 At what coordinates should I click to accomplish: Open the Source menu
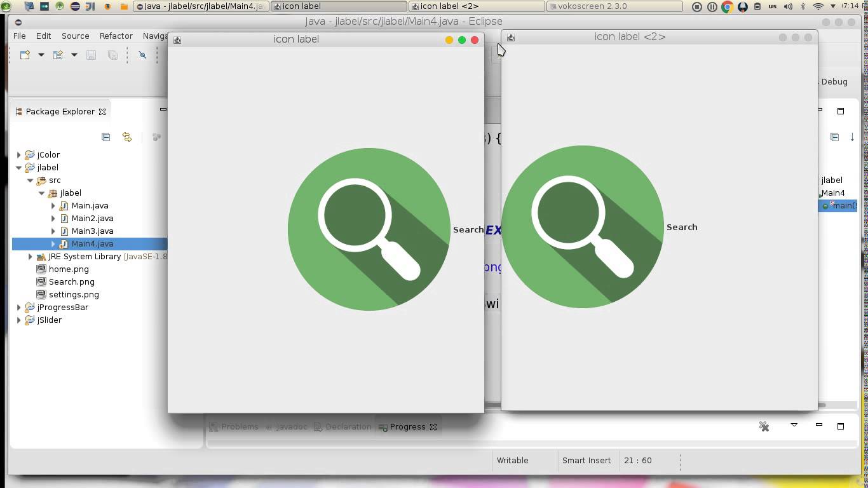pos(75,36)
